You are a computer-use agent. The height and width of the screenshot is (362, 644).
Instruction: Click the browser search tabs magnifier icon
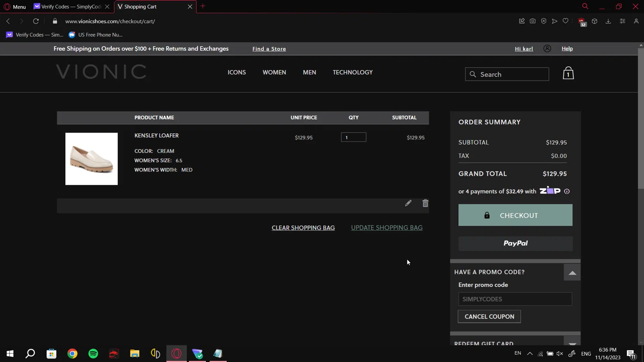585,6
